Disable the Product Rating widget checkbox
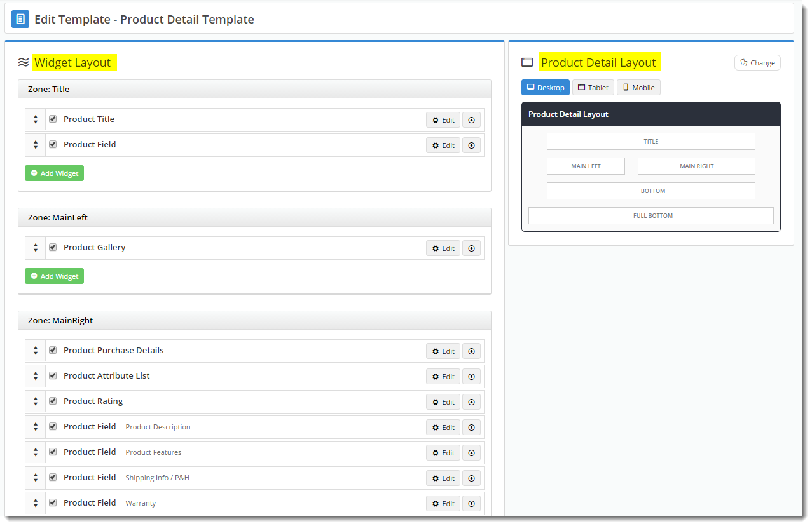This screenshot has width=812, height=526. [53, 401]
